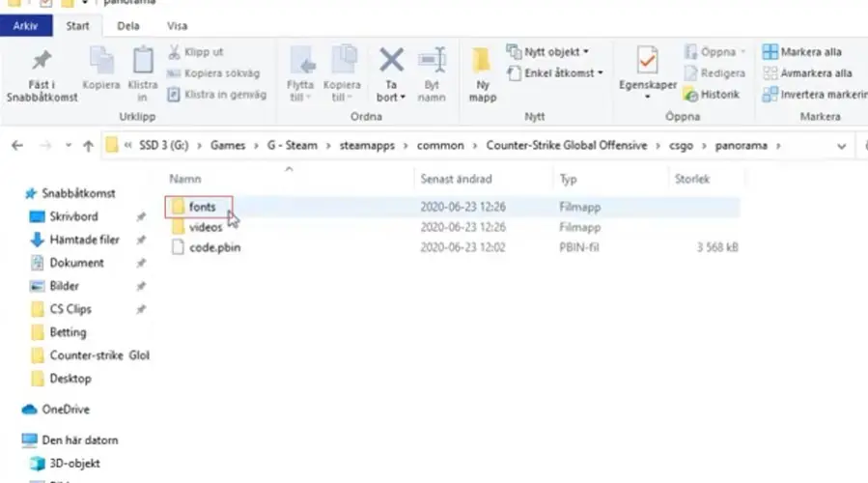Open the Arkiv menu tab
Viewport: 868px width, 483px height.
pyautogui.click(x=26, y=26)
